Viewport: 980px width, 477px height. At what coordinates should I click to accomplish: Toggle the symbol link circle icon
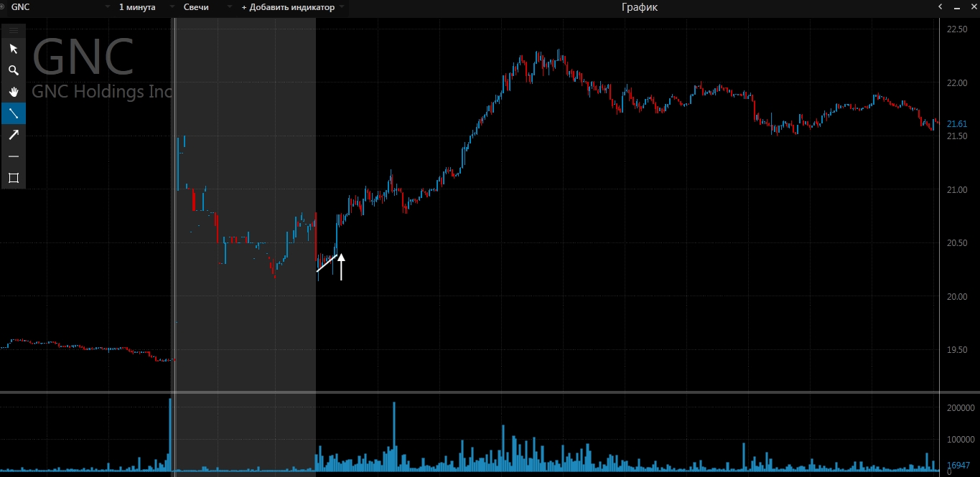pyautogui.click(x=2, y=7)
